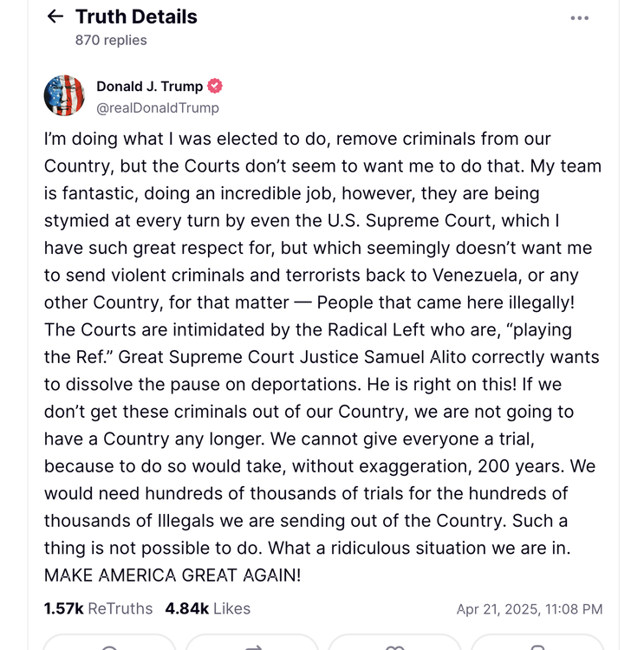The height and width of the screenshot is (650, 644).
Task: Open the @realDonaldTrump handle link
Action: coord(158,107)
